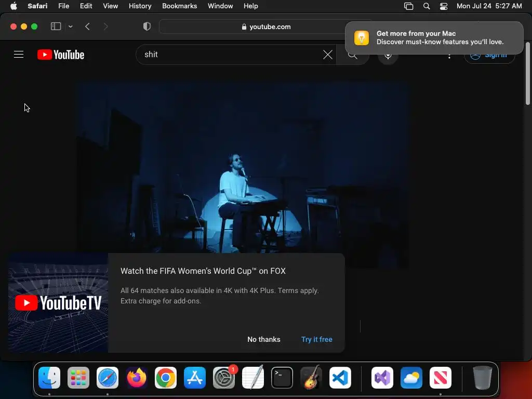Select the youtube.com address bar
532x399 pixels.
point(267,26)
